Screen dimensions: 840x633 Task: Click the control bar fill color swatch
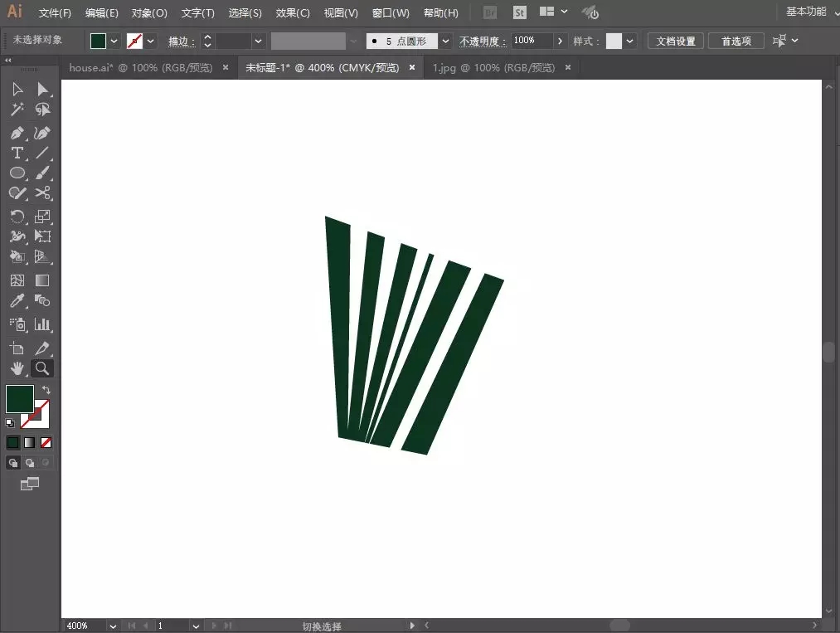point(98,41)
